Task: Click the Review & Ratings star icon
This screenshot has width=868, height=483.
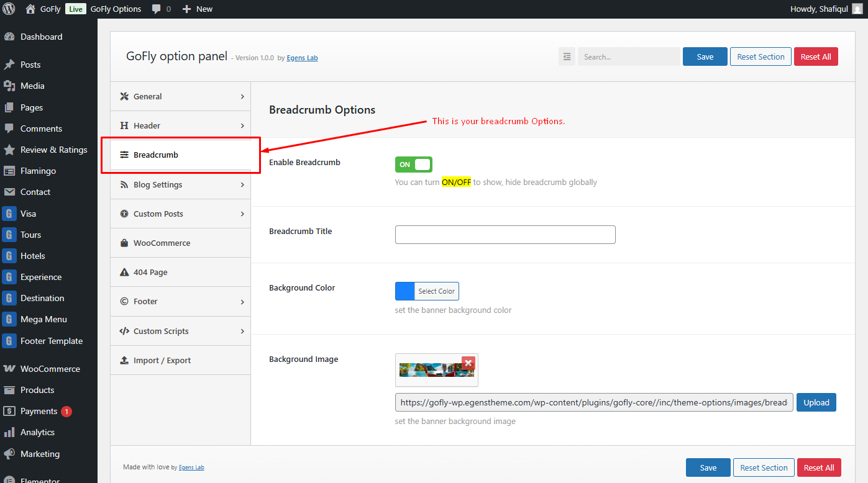Action: point(9,150)
